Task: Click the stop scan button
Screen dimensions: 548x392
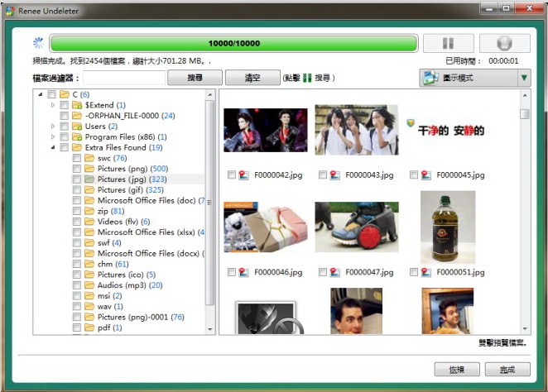Action: tap(504, 45)
